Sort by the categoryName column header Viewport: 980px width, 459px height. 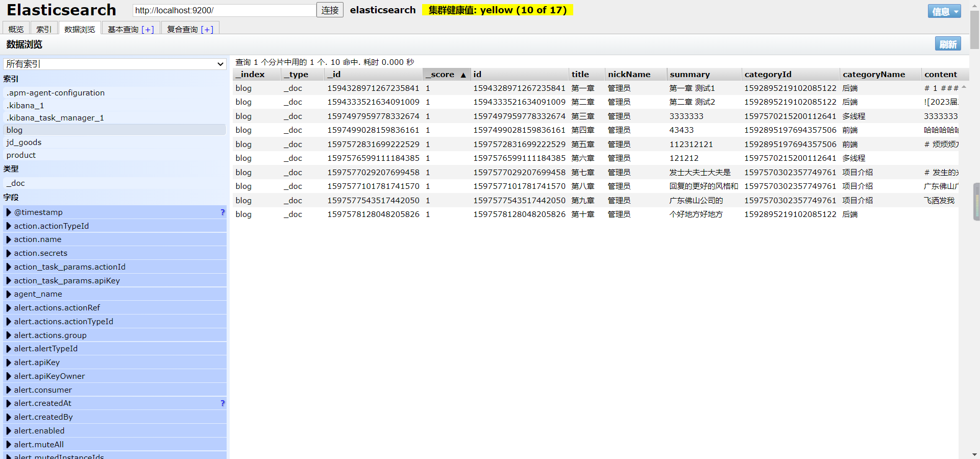[x=880, y=75]
